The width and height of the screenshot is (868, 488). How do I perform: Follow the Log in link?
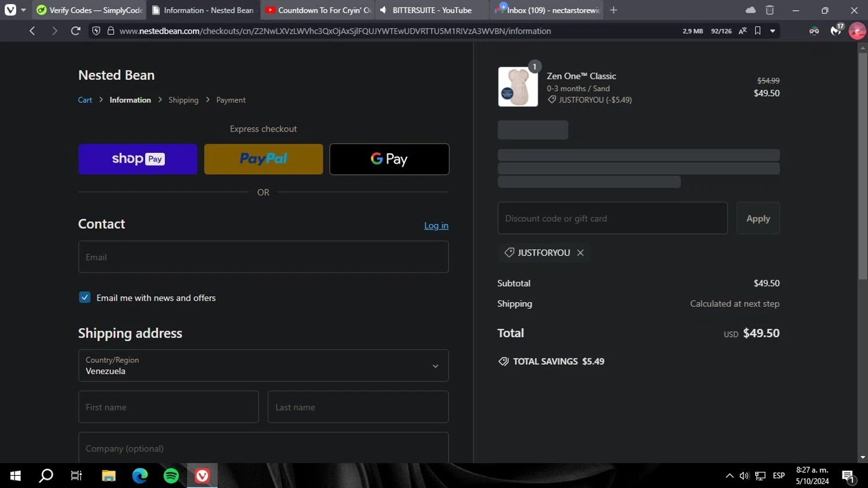tap(436, 226)
